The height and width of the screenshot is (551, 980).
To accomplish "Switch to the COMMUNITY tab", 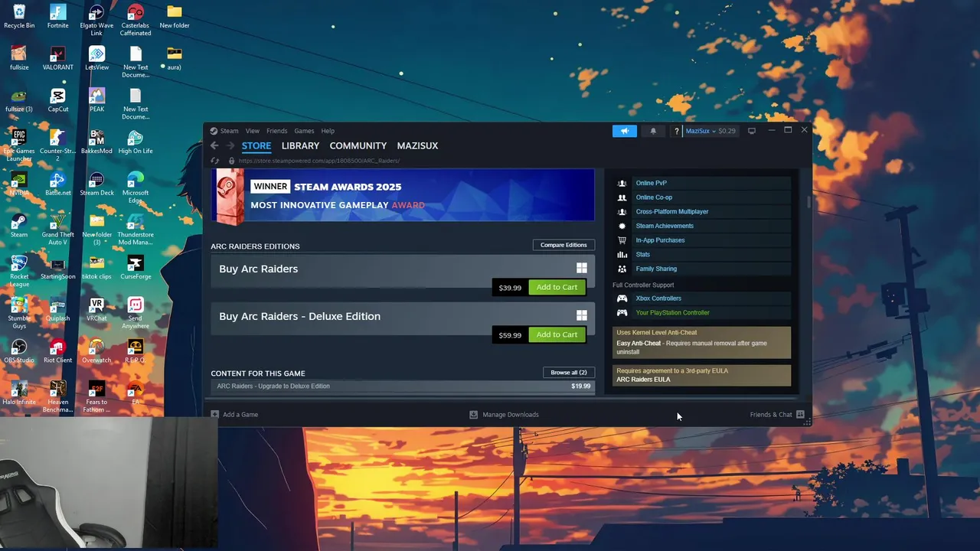I will [x=358, y=145].
